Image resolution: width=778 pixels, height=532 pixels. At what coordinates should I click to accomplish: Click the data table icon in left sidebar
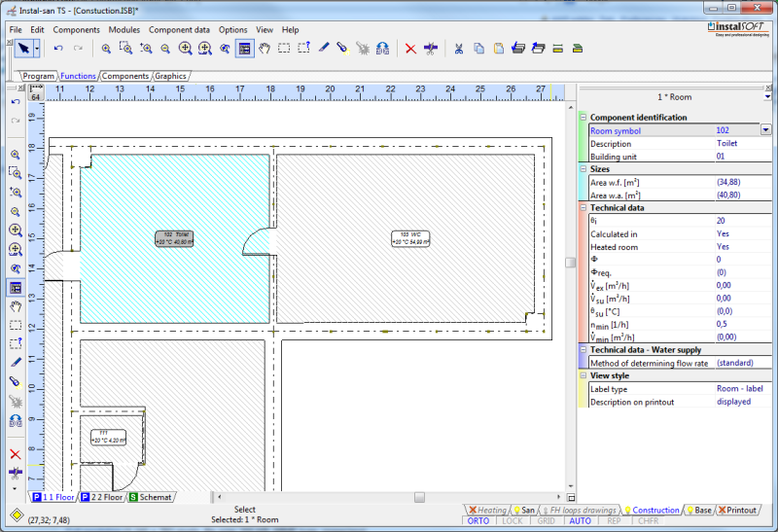(x=16, y=287)
